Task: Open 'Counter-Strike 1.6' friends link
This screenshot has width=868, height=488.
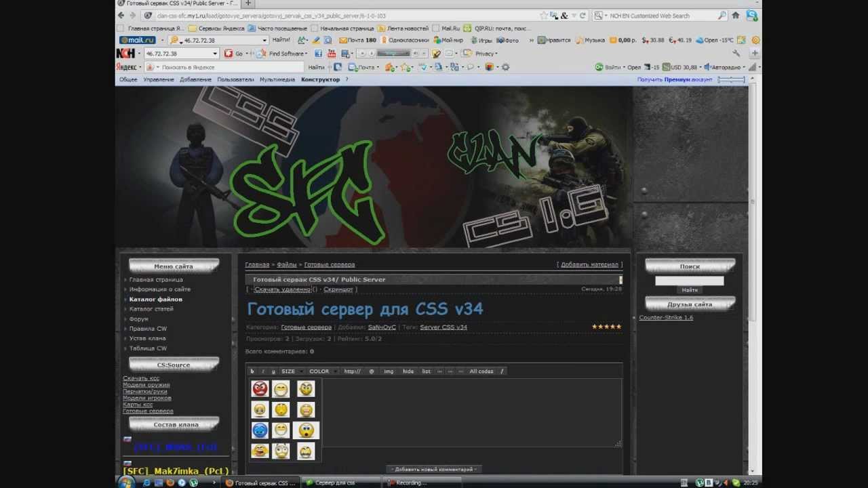Action: click(666, 317)
